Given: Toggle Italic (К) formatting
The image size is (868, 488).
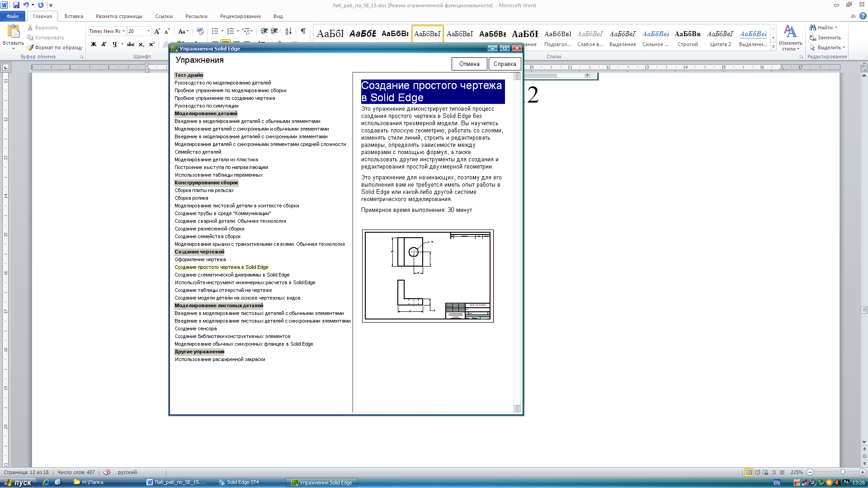Looking at the screenshot, I should (x=104, y=44).
